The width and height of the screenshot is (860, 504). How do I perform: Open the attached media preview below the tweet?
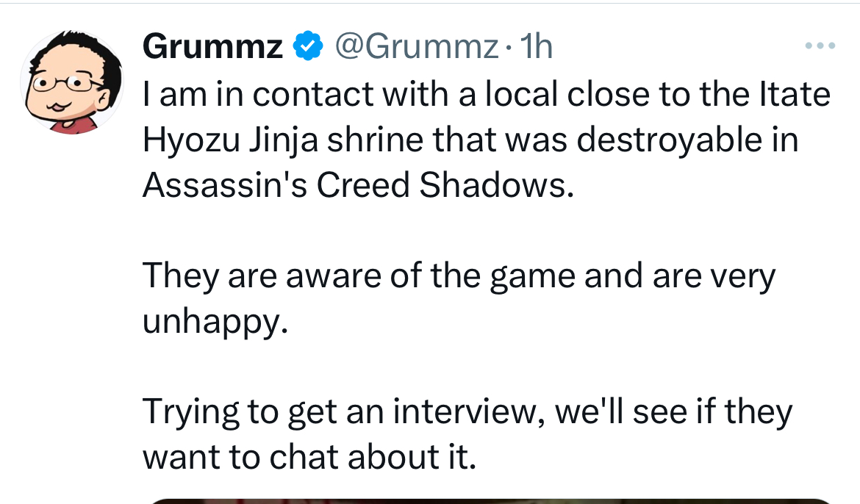point(490,501)
